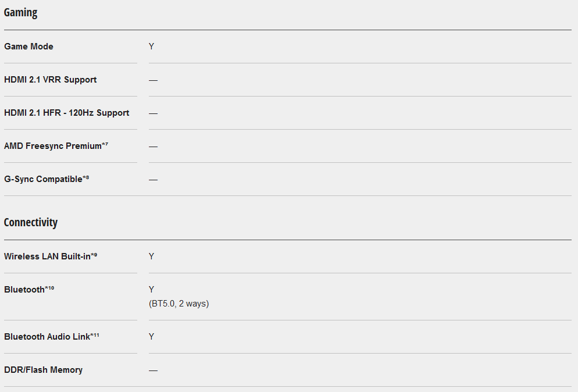The height and width of the screenshot is (392, 578).
Task: Click the G-Sync Compatible label
Action: point(43,179)
